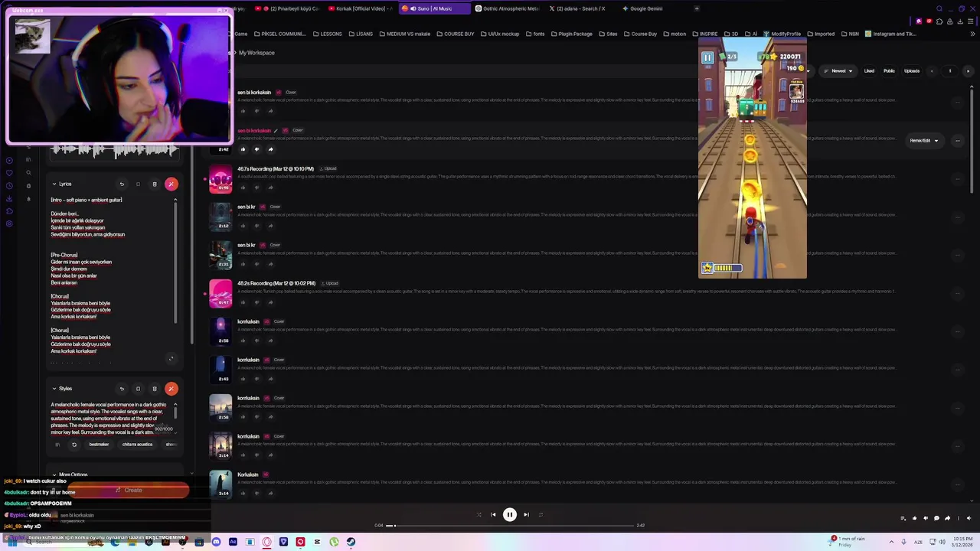Add the chitarra acustica style tag
Screen dimensions: 980x551
click(138, 445)
